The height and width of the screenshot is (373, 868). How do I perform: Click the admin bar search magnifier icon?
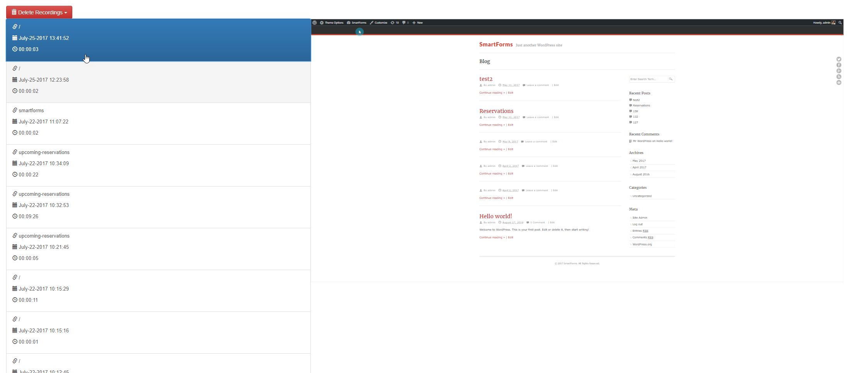[840, 23]
